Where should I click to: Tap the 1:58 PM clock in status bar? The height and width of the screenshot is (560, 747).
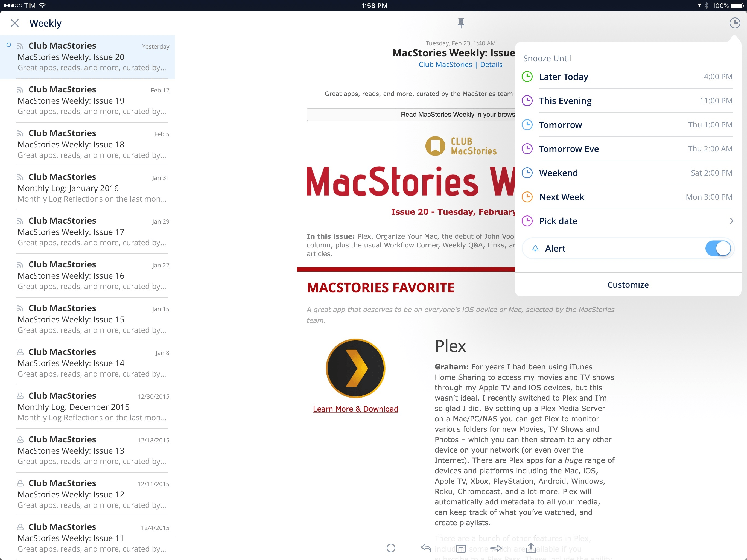click(x=374, y=5)
